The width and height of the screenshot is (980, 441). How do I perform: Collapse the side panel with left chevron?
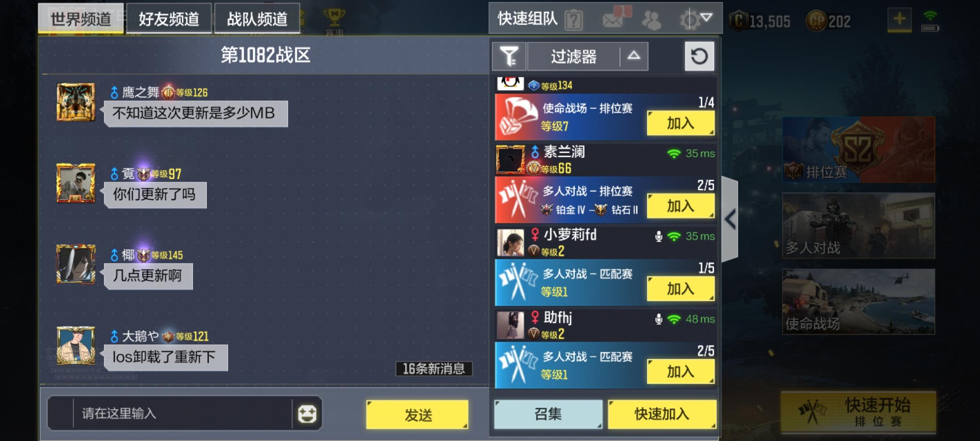click(730, 219)
